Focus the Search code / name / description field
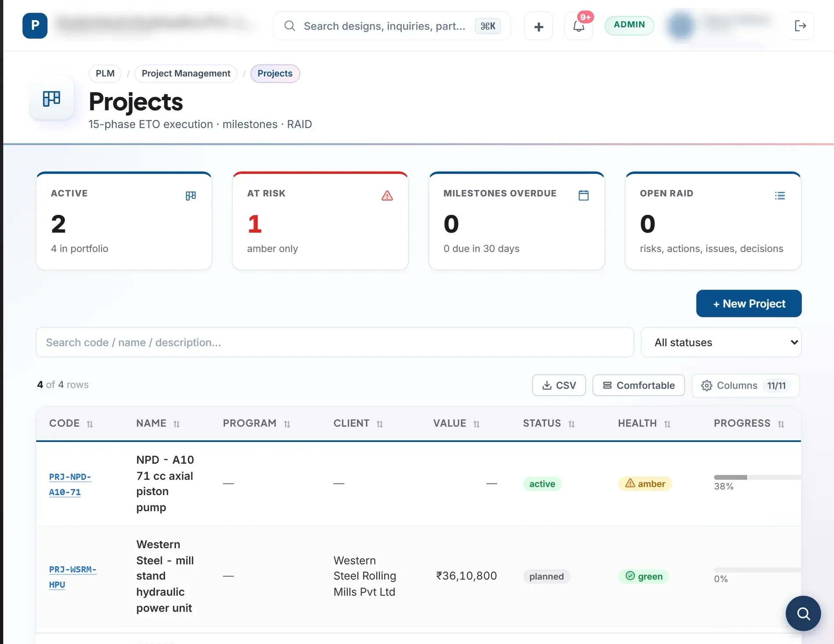This screenshot has width=834, height=644. 335,342
